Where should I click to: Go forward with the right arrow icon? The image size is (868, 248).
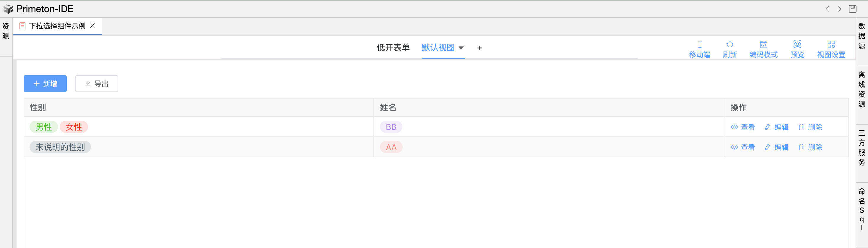839,9
